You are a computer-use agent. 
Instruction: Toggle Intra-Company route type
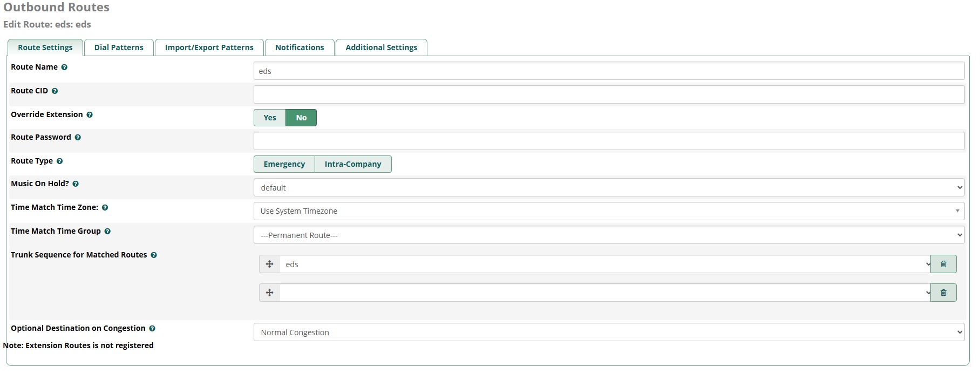(x=353, y=164)
